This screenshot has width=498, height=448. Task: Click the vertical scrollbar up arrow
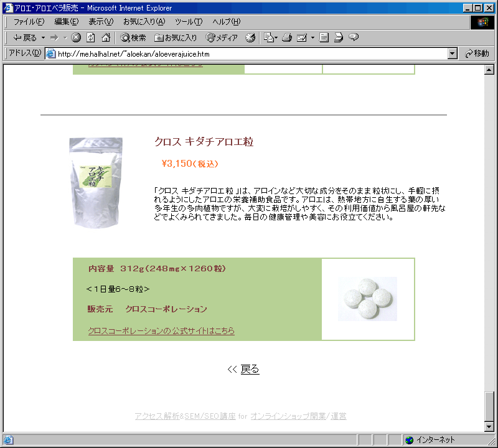coord(489,70)
